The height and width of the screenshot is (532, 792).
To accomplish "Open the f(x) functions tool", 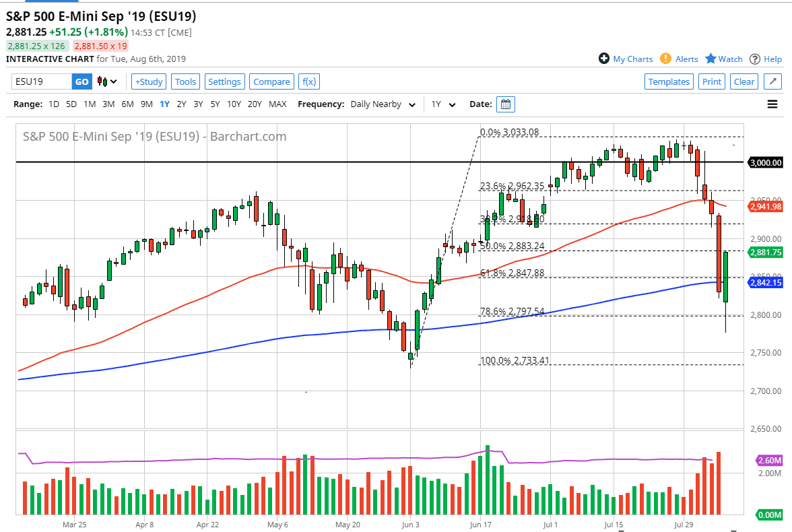I will [x=308, y=81].
